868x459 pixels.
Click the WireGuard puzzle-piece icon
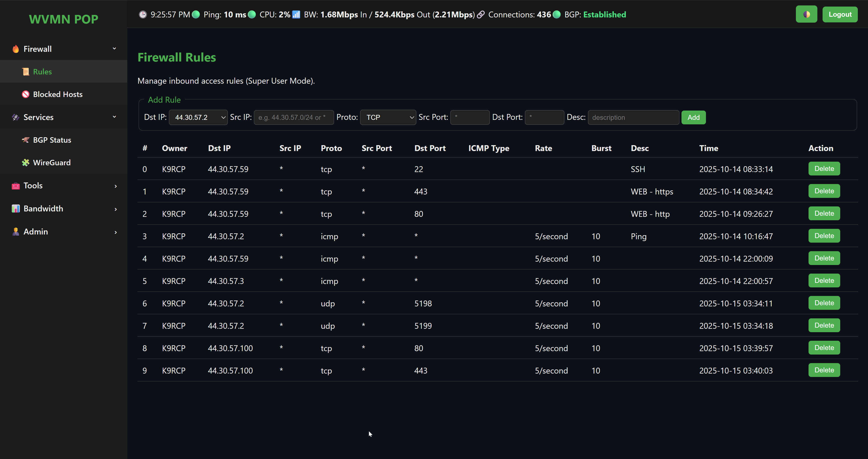point(26,162)
